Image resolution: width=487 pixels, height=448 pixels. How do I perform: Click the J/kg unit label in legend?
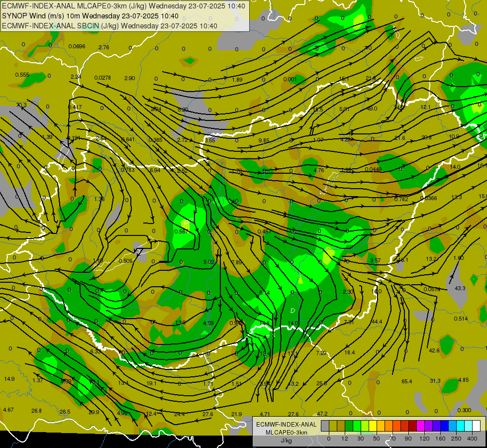point(286,441)
